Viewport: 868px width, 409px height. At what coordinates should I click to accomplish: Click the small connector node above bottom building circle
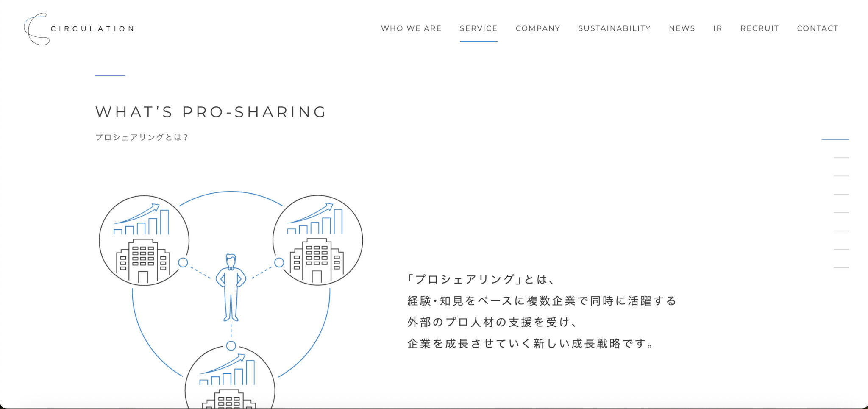pos(231,346)
